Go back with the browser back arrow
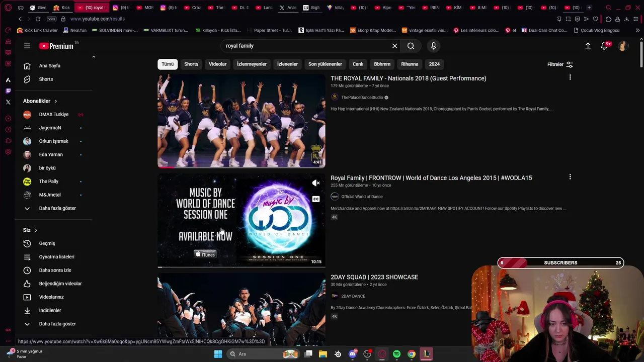The width and height of the screenshot is (644, 362). tap(20, 19)
